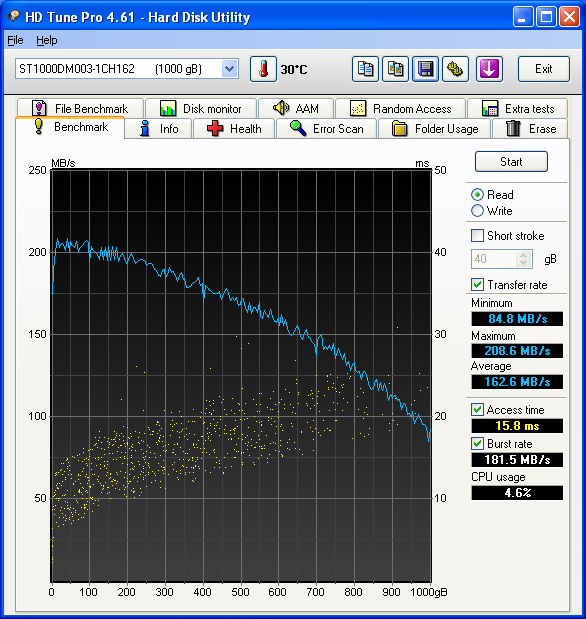Click the thermometer temperature icon
Viewport: 586px width, 619px height.
click(x=263, y=69)
